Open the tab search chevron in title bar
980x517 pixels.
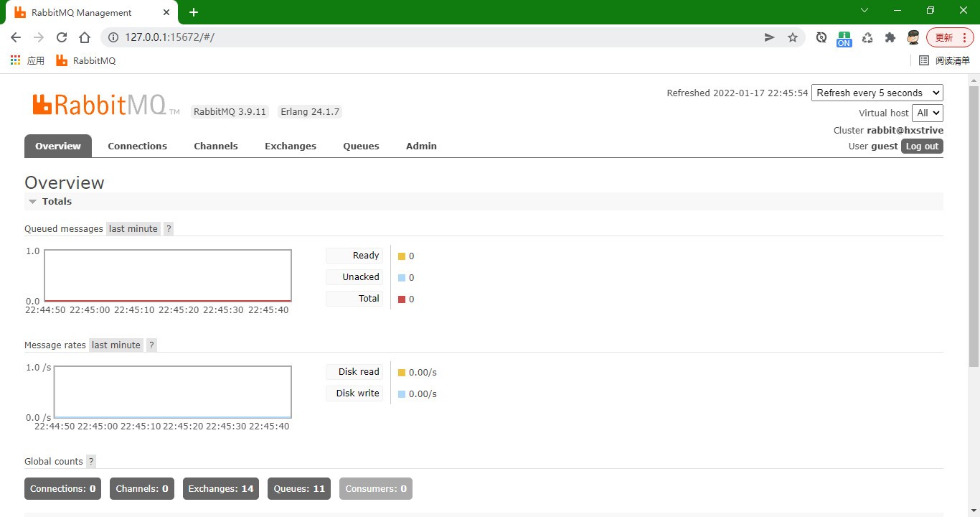[864, 10]
